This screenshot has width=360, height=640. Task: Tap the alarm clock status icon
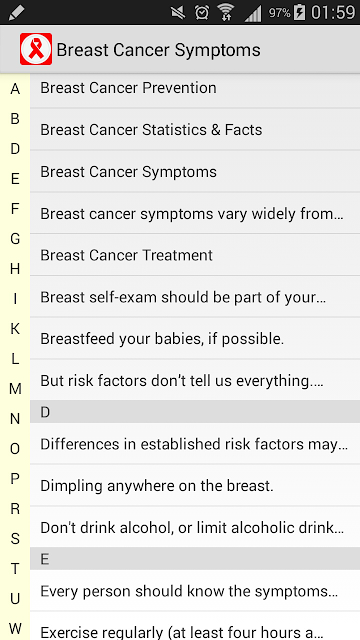[x=202, y=13]
